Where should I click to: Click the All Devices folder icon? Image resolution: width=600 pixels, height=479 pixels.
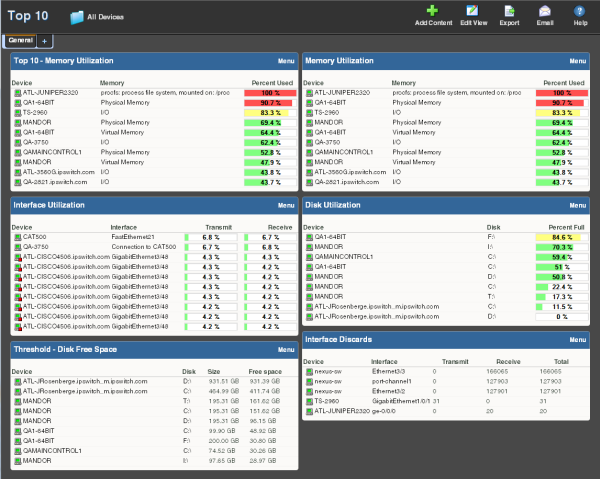click(77, 17)
